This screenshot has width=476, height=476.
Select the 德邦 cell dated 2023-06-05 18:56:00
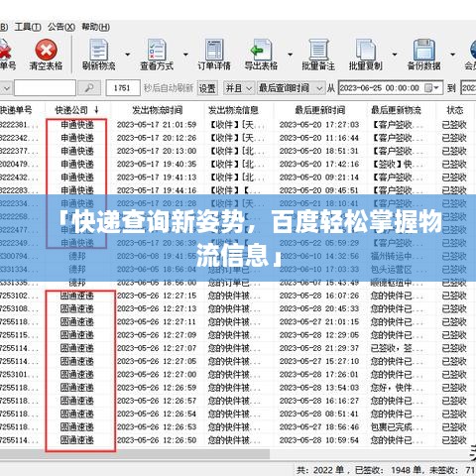pyautogui.click(x=77, y=283)
